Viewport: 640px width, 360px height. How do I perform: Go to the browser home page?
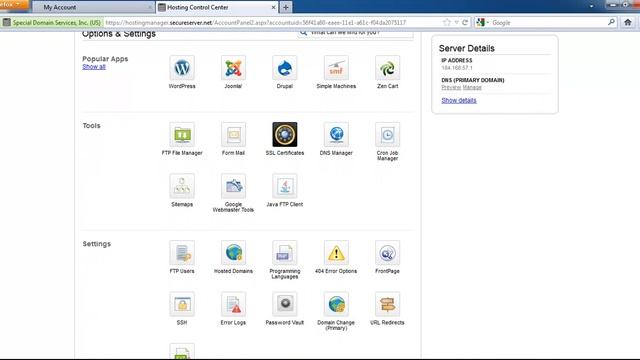[628, 22]
